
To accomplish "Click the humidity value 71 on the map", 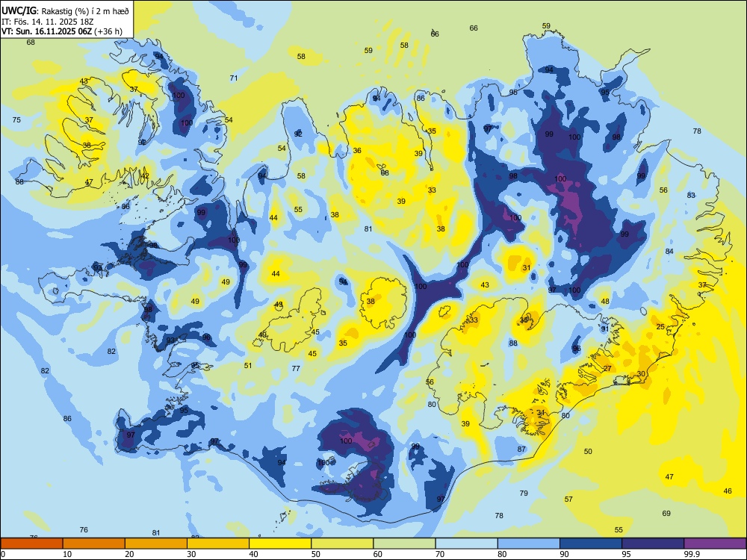I will point(233,78).
